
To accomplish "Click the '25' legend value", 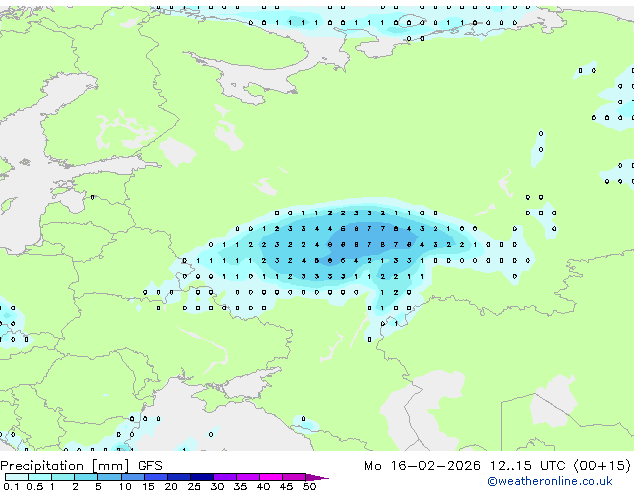I will coord(194,486).
